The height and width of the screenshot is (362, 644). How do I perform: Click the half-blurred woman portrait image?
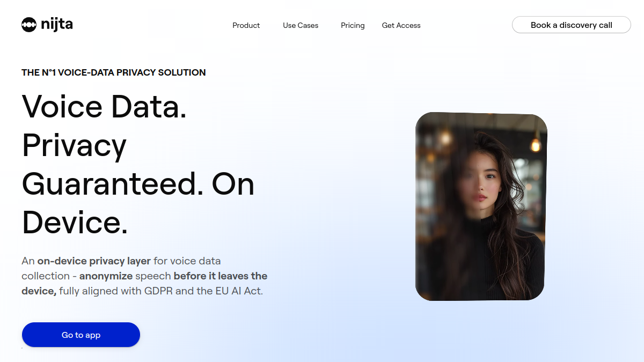point(481,206)
